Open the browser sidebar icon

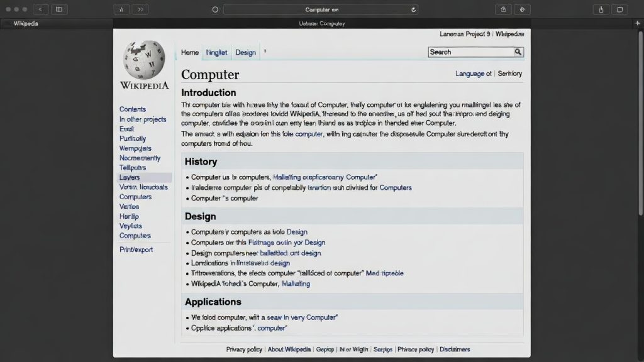pos(58,9)
